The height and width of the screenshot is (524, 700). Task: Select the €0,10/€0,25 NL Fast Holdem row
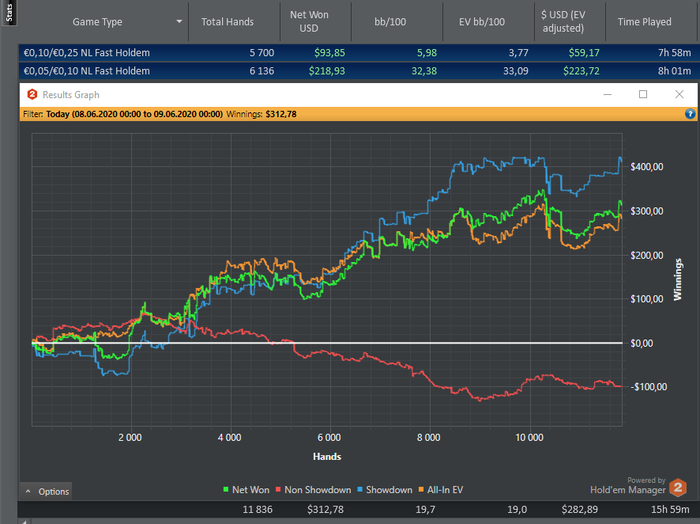pyautogui.click(x=358, y=53)
